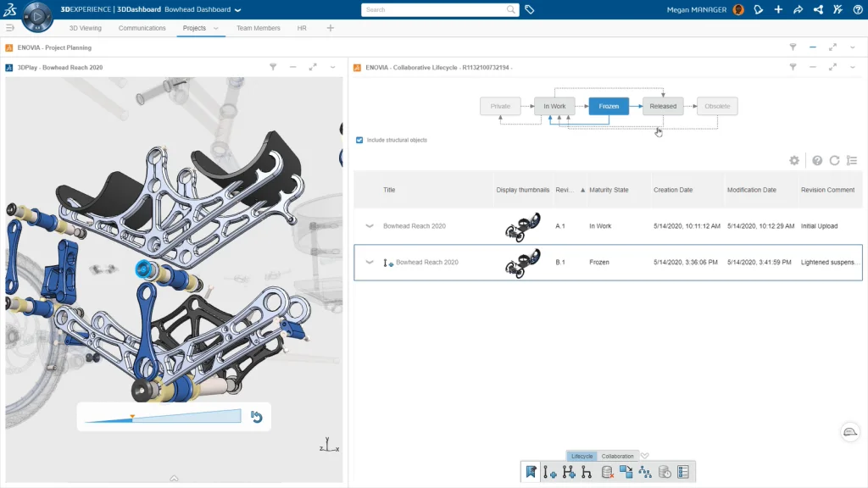The width and height of the screenshot is (868, 488).
Task: Open the settings gear above the table
Action: pos(794,160)
